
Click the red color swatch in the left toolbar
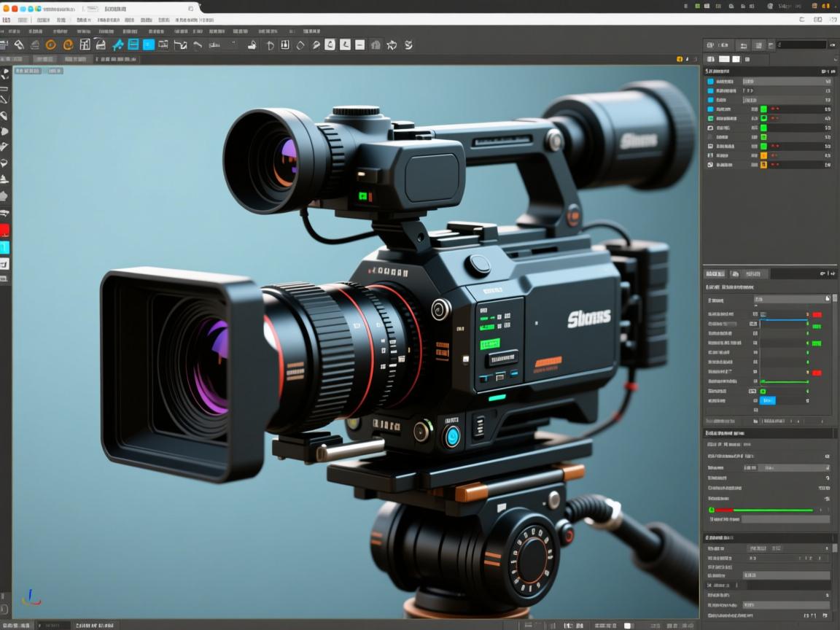click(4, 230)
